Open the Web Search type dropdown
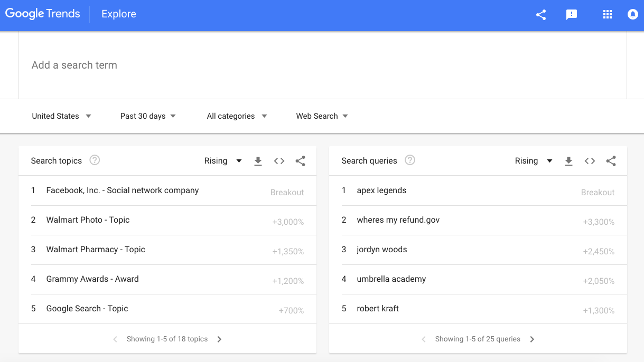This screenshot has width=644, height=362. tap(321, 116)
